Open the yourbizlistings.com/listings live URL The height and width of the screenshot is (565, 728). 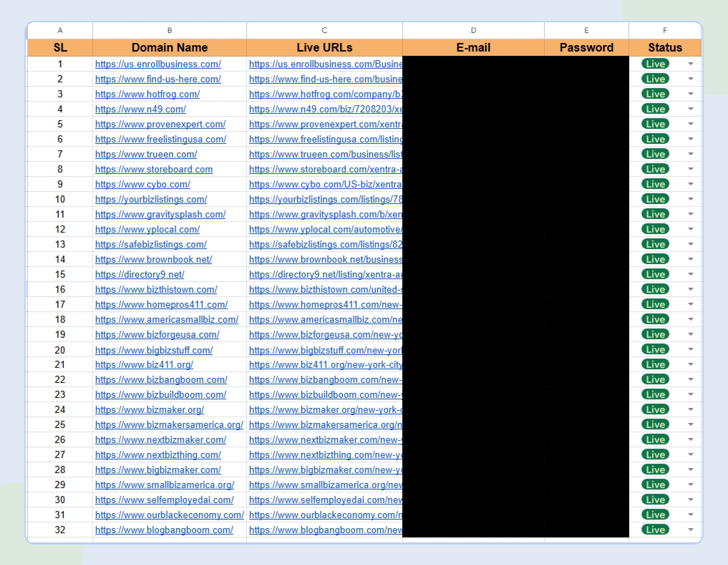click(x=326, y=199)
